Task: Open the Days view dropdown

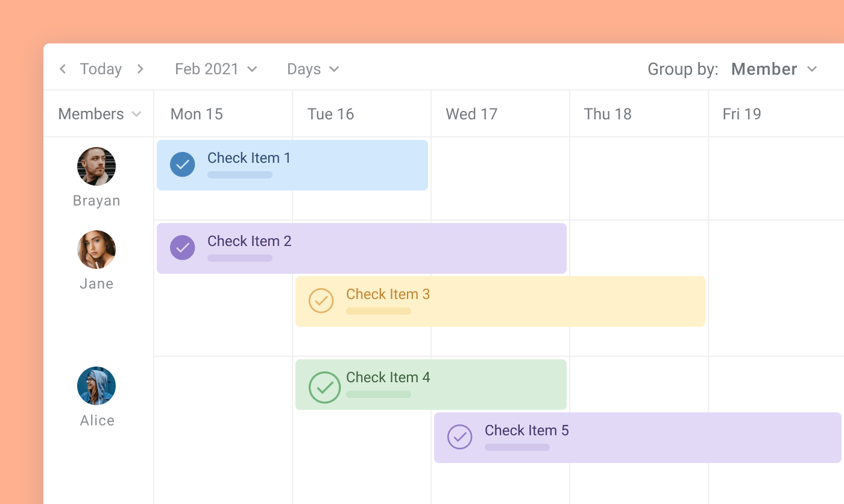Action: (x=312, y=69)
